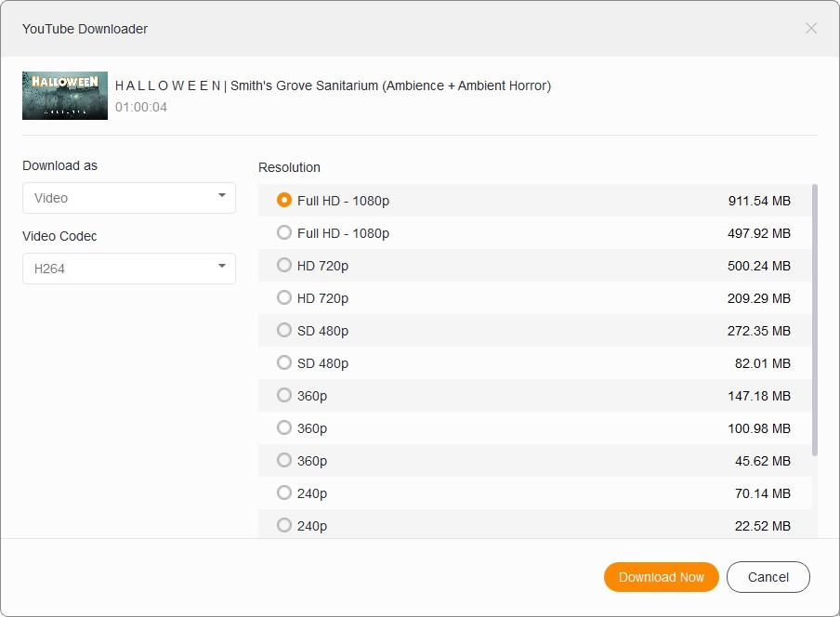Select Full HD 1080p 911.54 MB option
This screenshot has width=840, height=617.
[284, 200]
